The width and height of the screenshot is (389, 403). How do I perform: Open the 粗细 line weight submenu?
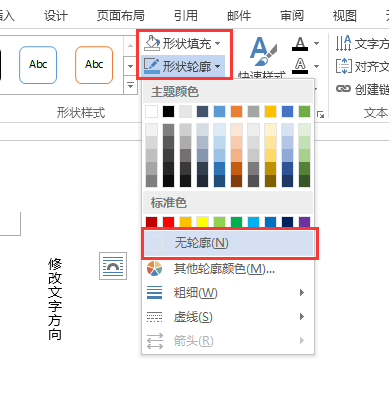tap(228, 293)
